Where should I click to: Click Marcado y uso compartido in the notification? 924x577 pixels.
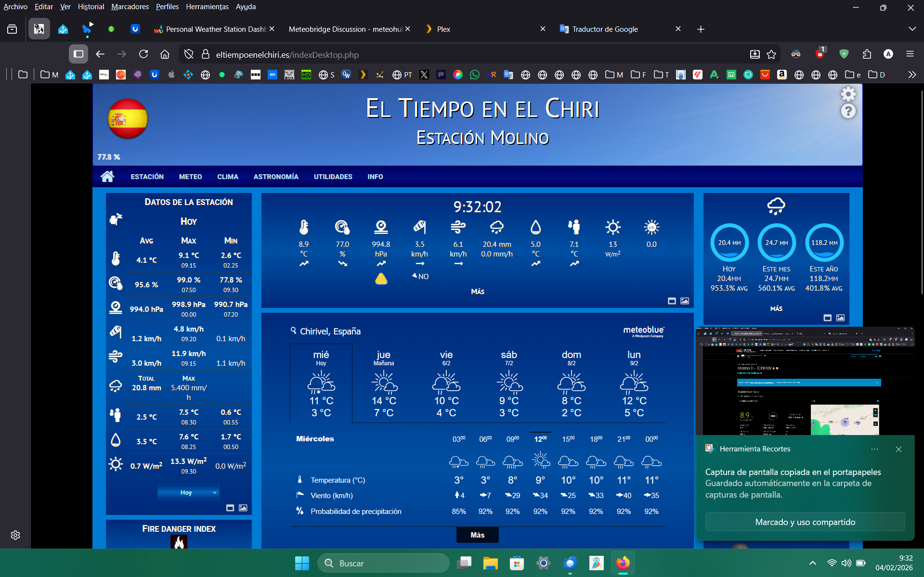pos(805,522)
